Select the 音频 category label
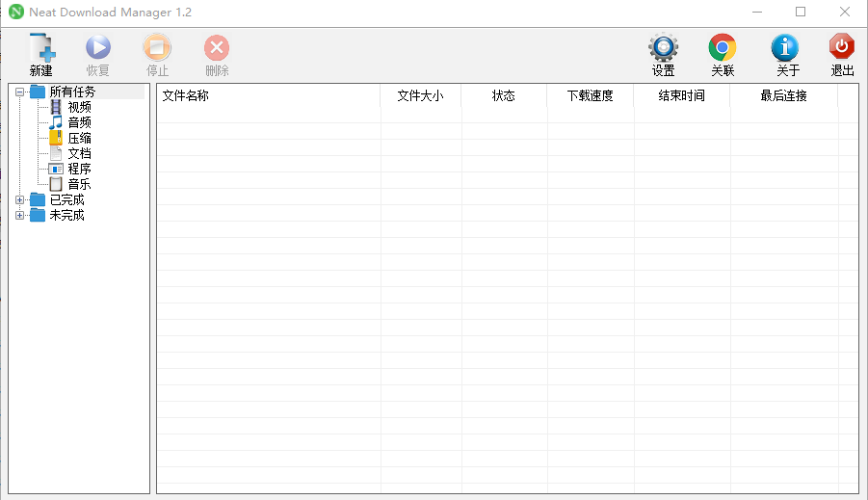868x500 pixels. click(x=79, y=122)
